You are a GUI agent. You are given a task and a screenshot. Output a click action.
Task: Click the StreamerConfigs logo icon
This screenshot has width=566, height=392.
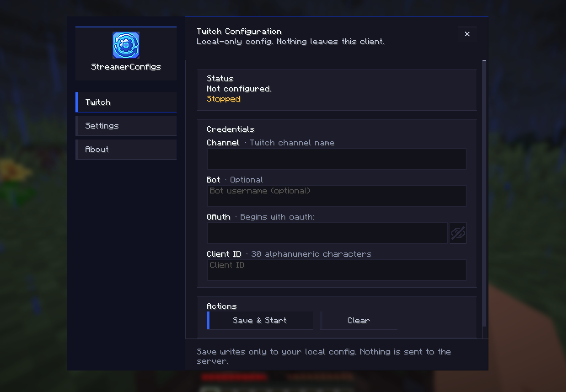pos(126,45)
